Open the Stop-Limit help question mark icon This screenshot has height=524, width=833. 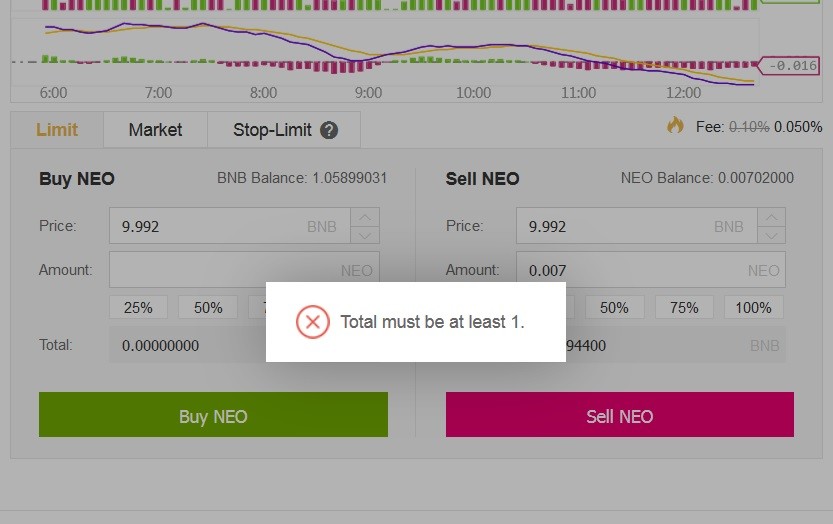coord(329,130)
